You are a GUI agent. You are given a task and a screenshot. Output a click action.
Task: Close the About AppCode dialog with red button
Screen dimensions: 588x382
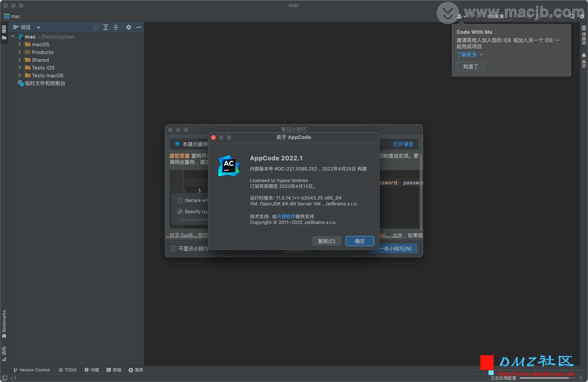point(213,137)
